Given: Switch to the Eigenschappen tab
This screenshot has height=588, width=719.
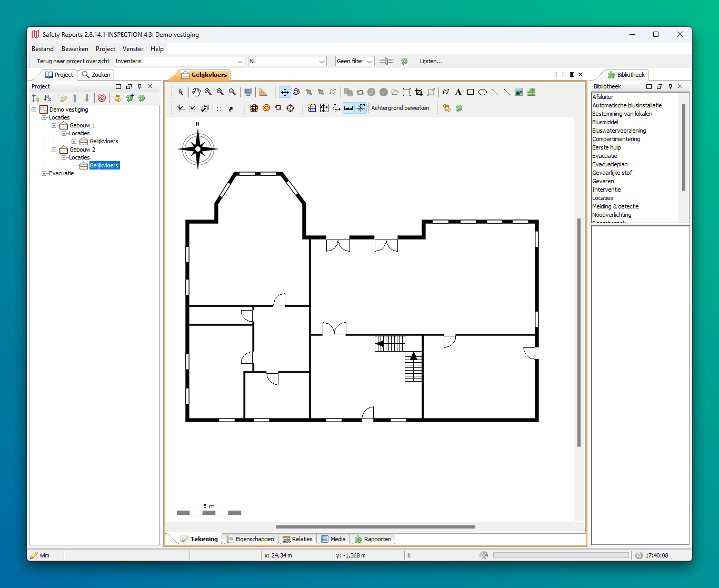Looking at the screenshot, I should [251, 539].
